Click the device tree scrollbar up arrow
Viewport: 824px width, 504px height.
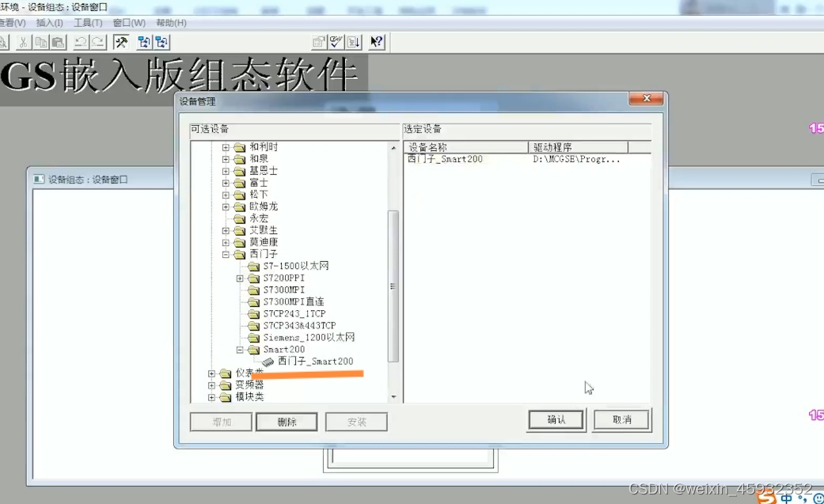[x=393, y=148]
